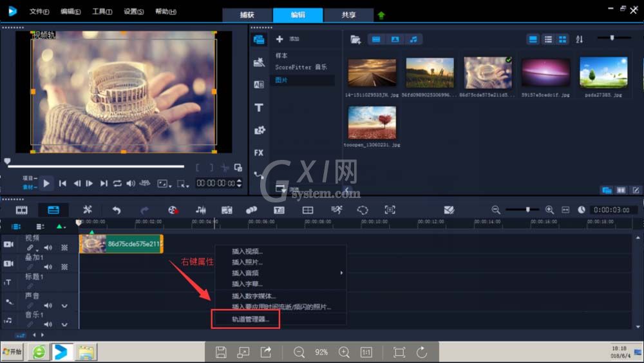Switch to the 捕获 tab

247,15
